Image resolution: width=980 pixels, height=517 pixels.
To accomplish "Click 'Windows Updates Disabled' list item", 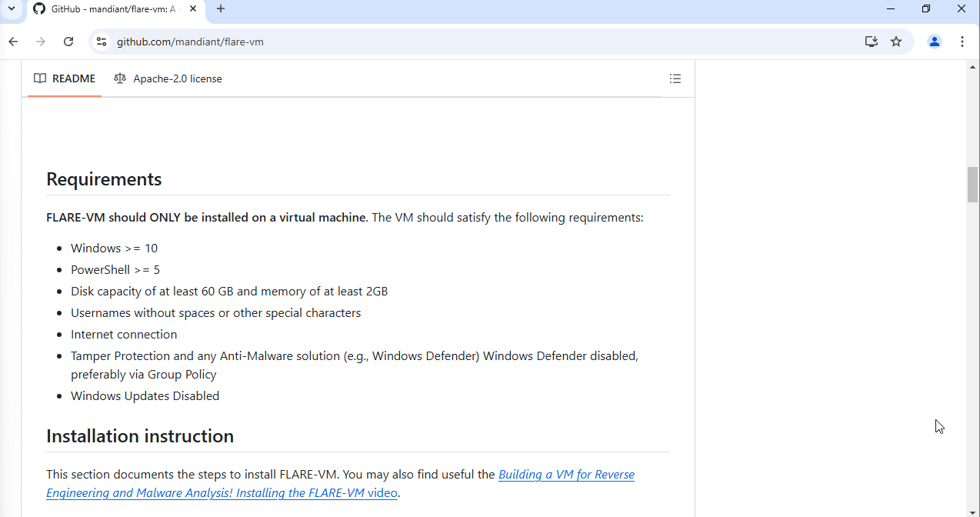I will pyautogui.click(x=145, y=395).
